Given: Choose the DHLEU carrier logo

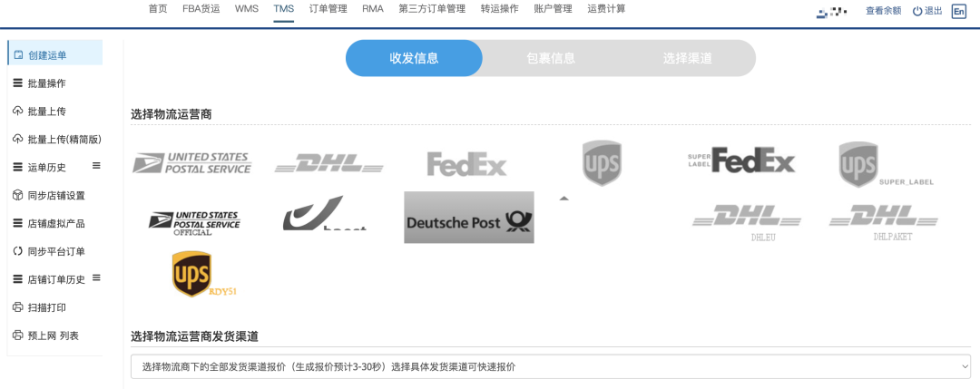Looking at the screenshot, I should tap(746, 223).
